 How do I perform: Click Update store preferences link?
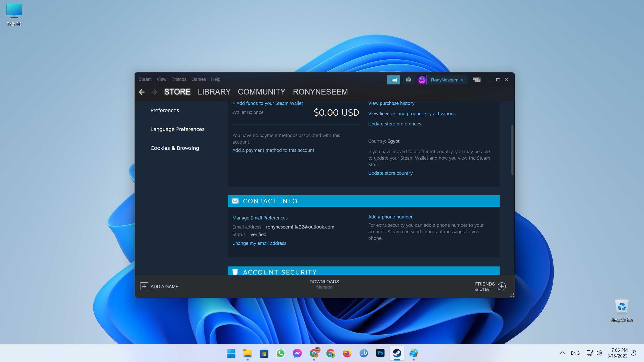(394, 124)
